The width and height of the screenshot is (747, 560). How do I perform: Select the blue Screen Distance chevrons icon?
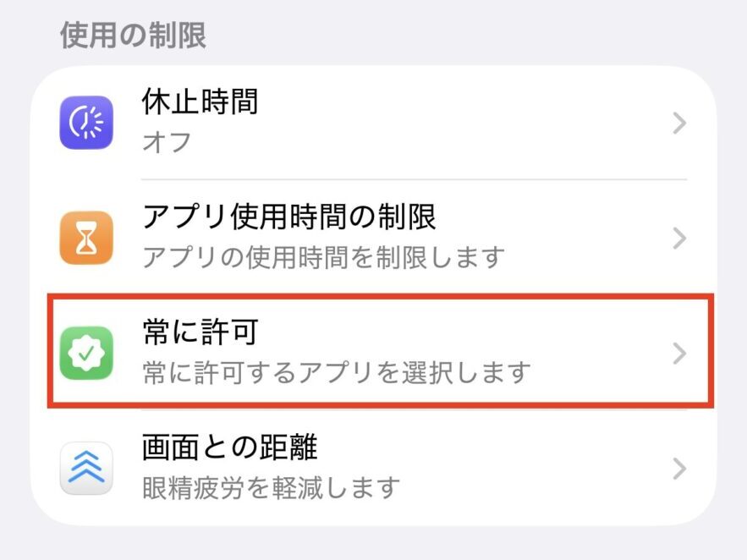click(x=85, y=469)
